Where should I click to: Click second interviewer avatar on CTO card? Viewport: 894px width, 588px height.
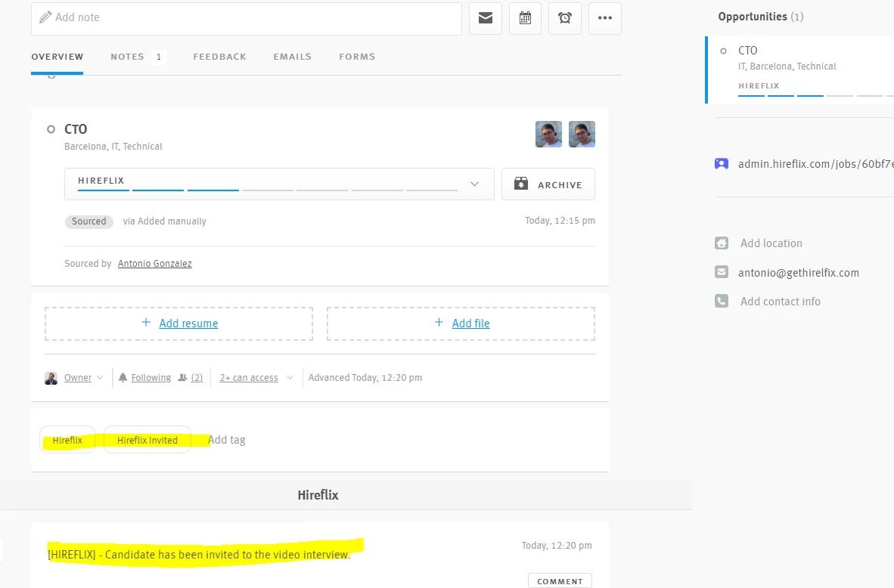pyautogui.click(x=582, y=134)
